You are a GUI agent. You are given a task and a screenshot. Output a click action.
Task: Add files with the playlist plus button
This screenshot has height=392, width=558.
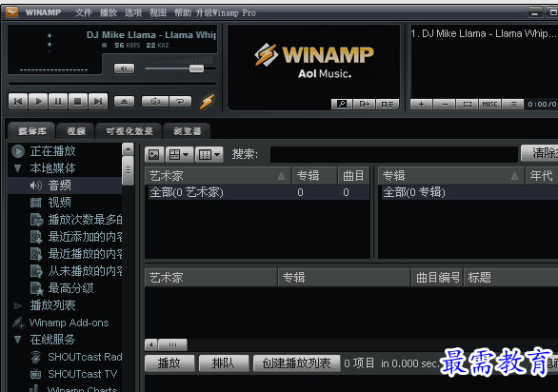pos(421,105)
